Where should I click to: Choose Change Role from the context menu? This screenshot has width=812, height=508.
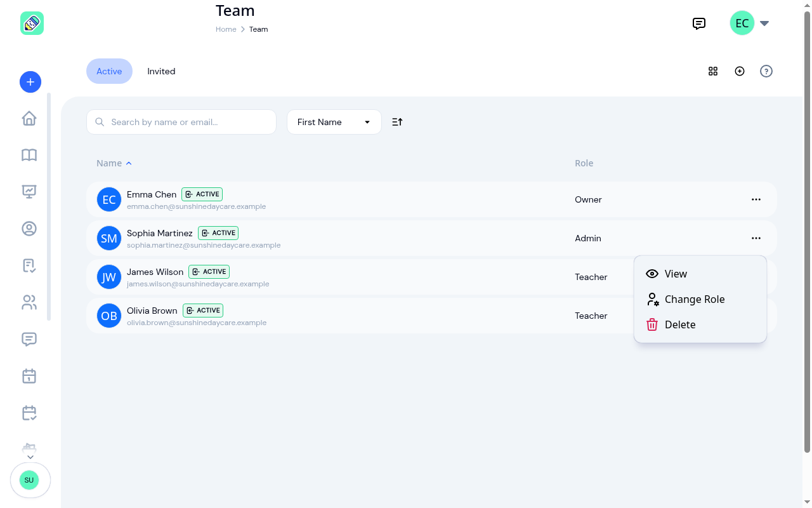pos(700,299)
